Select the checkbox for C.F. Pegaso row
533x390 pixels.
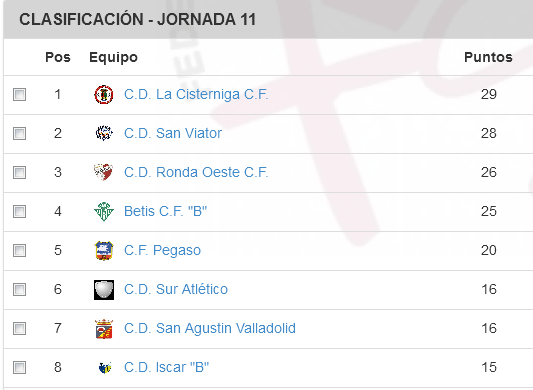(x=19, y=251)
